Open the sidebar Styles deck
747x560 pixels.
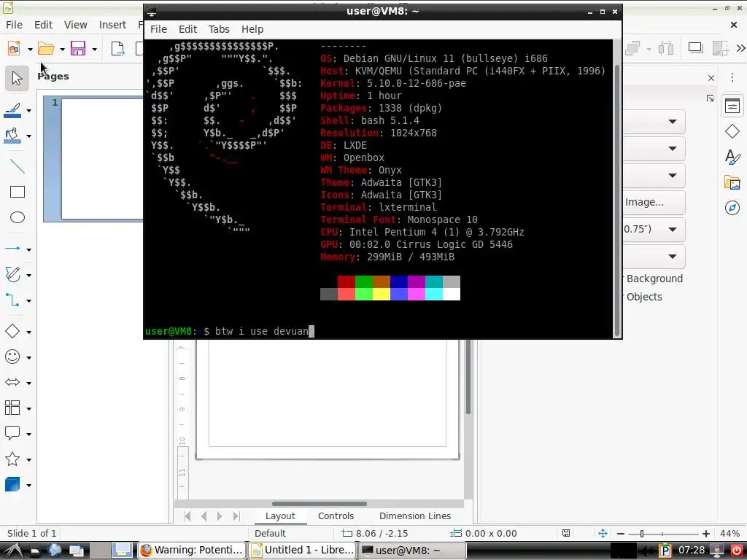732,157
